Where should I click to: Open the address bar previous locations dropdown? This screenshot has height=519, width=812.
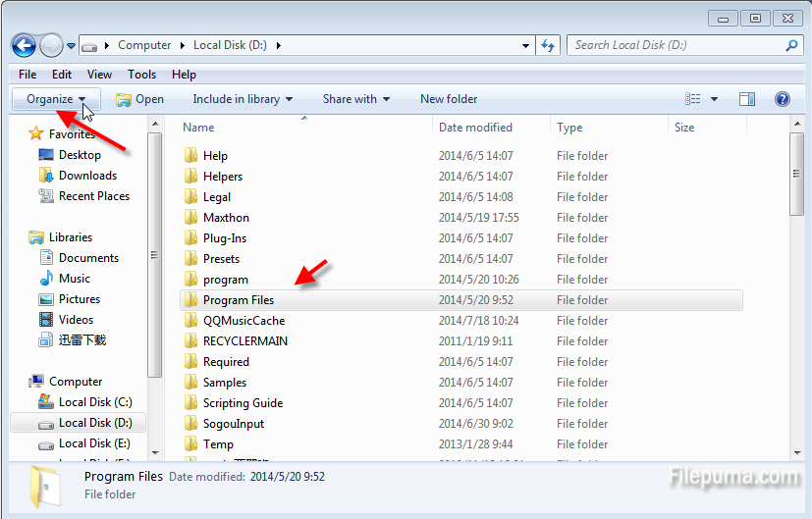(525, 46)
